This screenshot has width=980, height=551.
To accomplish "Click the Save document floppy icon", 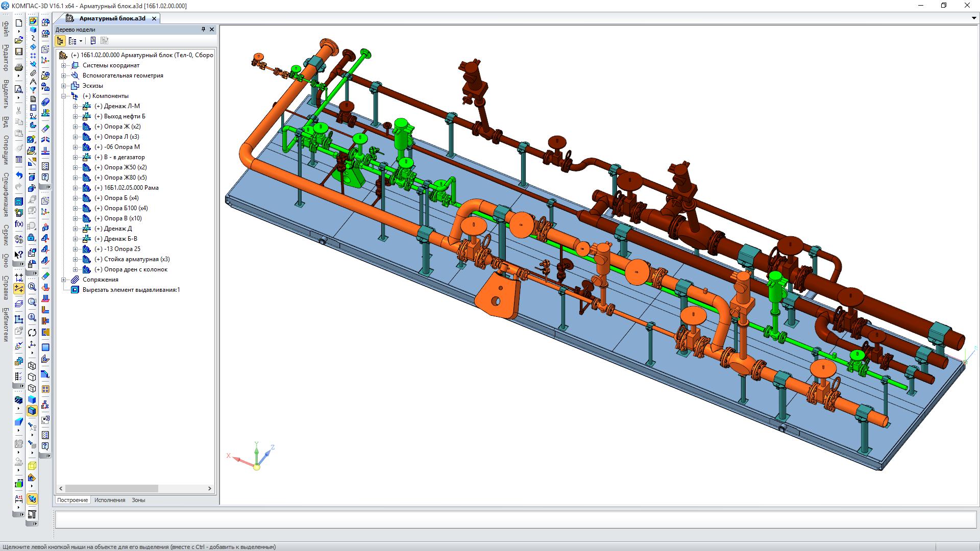I will (19, 52).
